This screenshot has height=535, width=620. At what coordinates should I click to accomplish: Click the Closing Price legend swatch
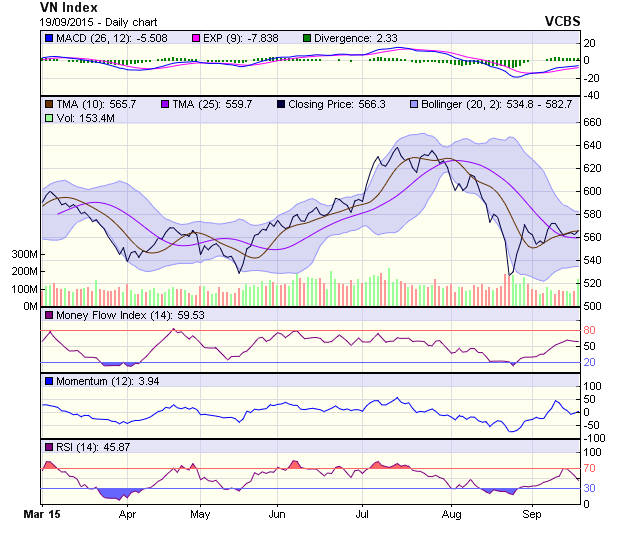(281, 103)
